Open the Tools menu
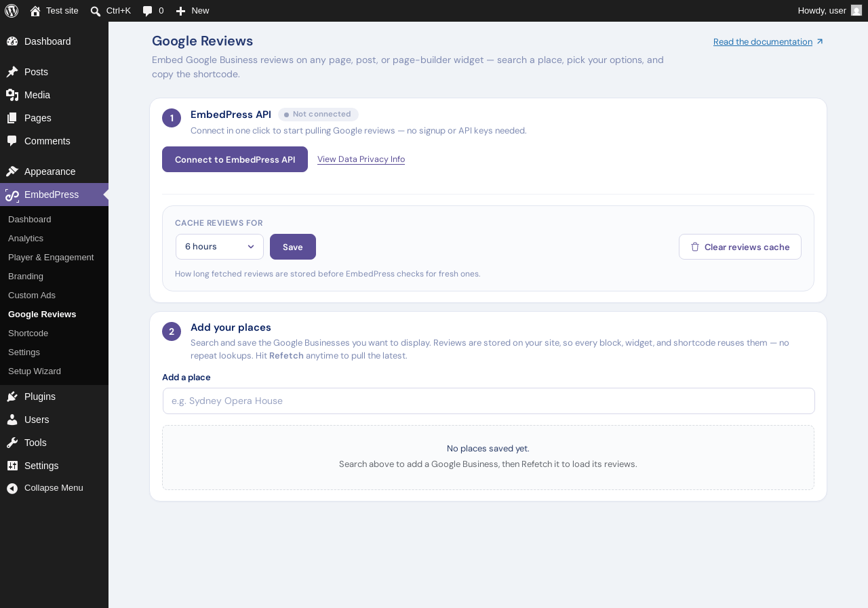The height and width of the screenshot is (608, 868). pos(54,443)
